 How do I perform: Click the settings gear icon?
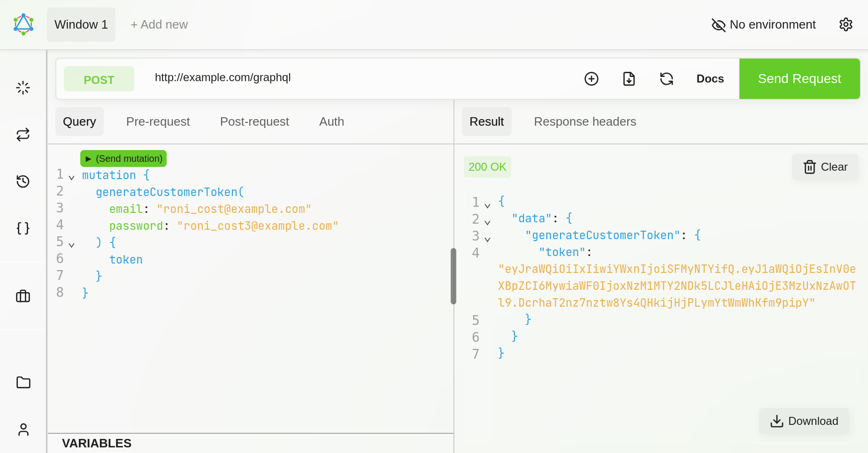[x=845, y=24]
